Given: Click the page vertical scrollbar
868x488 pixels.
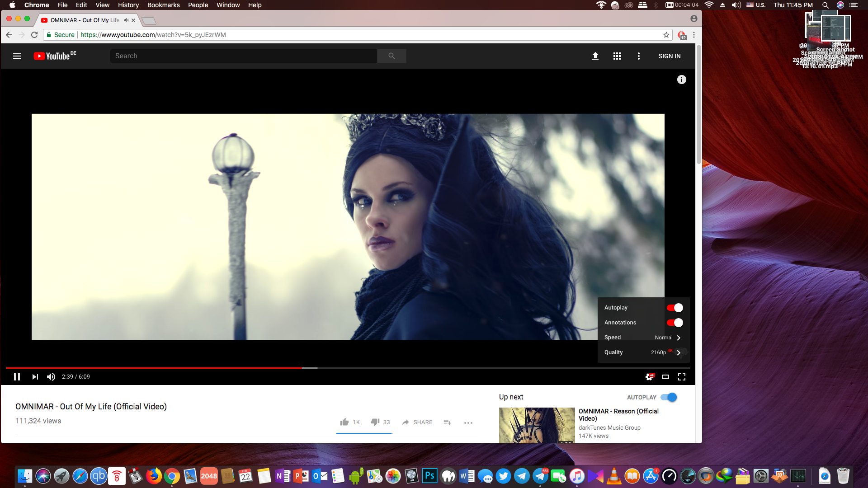Looking at the screenshot, I should click(699, 104).
